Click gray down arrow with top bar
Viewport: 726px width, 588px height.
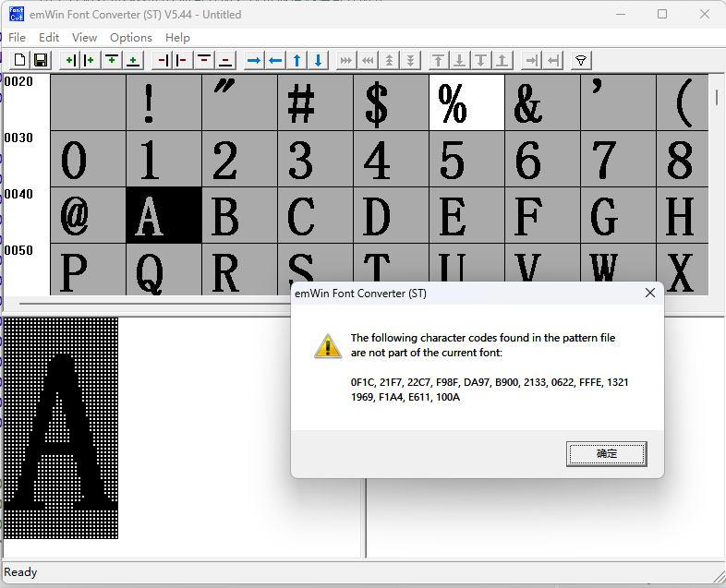tap(480, 60)
